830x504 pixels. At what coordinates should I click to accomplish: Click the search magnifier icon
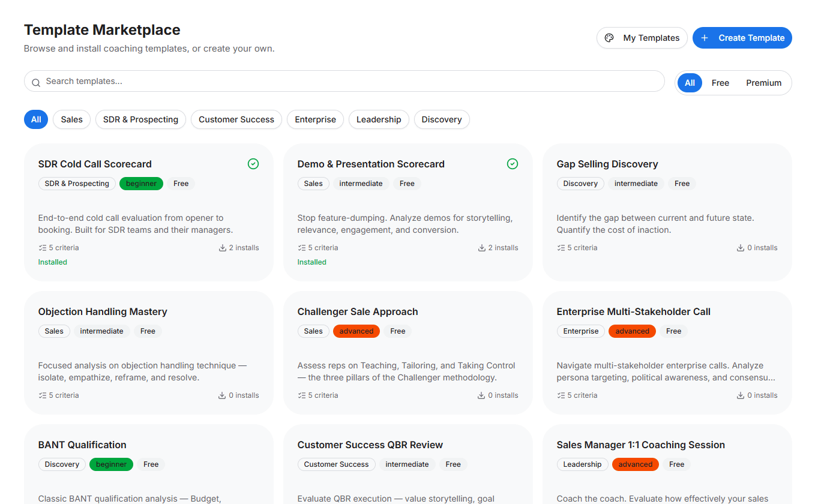click(x=36, y=82)
